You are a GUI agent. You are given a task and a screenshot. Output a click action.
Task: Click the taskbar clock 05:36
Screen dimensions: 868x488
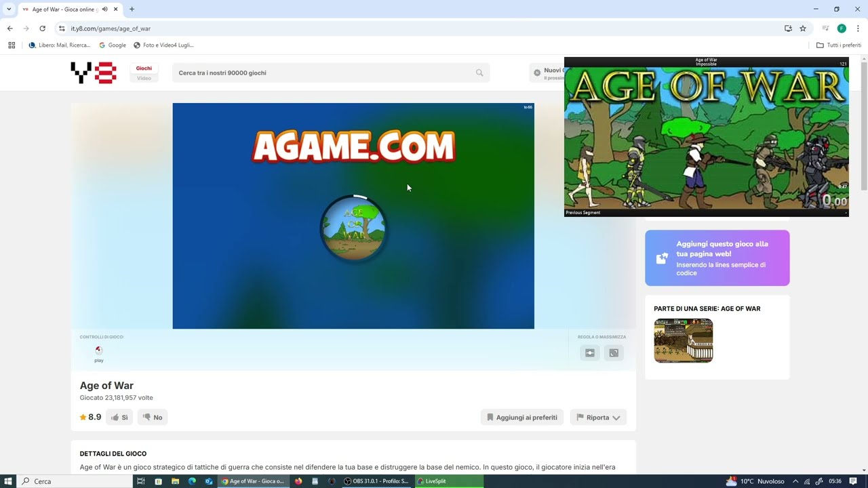coord(835,481)
